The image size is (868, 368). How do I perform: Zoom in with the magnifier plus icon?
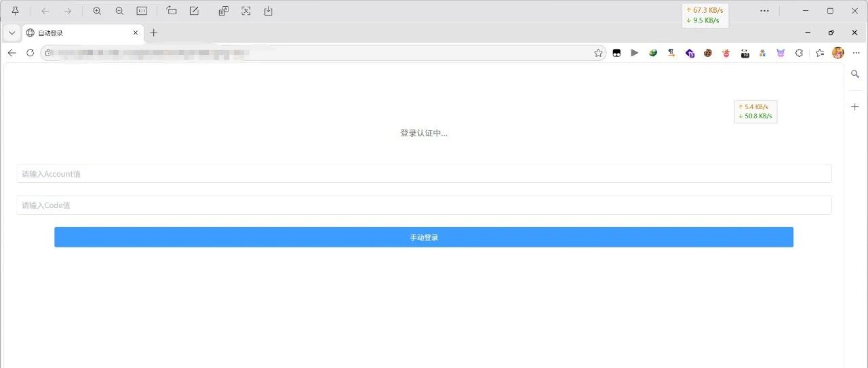click(97, 11)
